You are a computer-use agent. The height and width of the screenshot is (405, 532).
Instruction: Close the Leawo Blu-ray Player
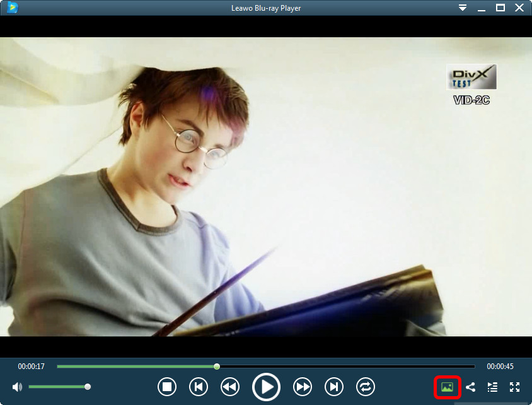pos(519,8)
